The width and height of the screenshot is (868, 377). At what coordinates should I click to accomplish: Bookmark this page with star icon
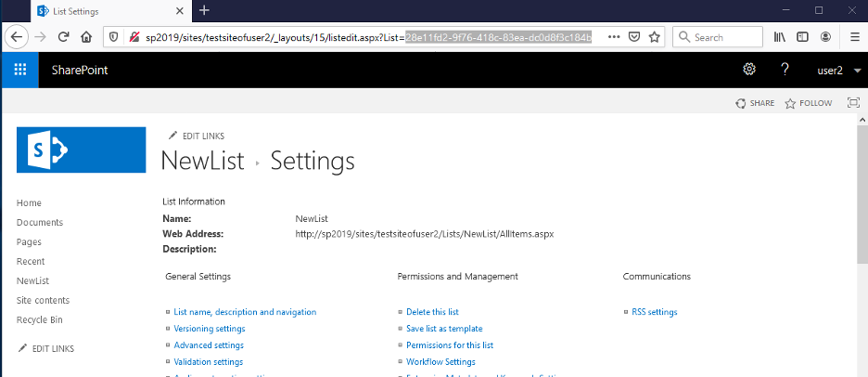(x=655, y=37)
